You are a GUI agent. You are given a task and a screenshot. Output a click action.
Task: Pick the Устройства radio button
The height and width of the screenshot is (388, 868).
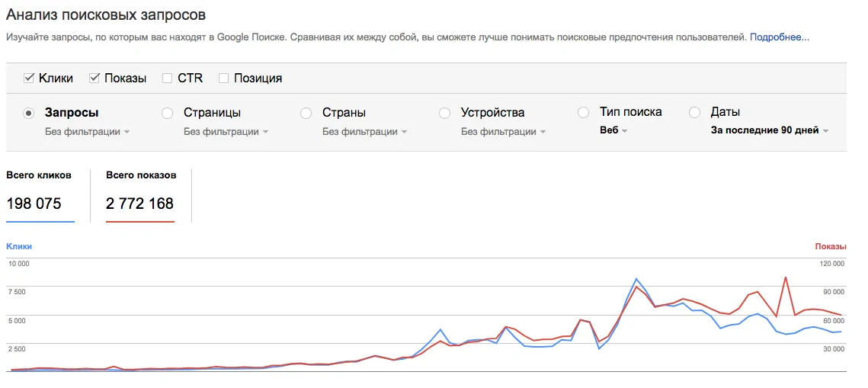tap(445, 113)
